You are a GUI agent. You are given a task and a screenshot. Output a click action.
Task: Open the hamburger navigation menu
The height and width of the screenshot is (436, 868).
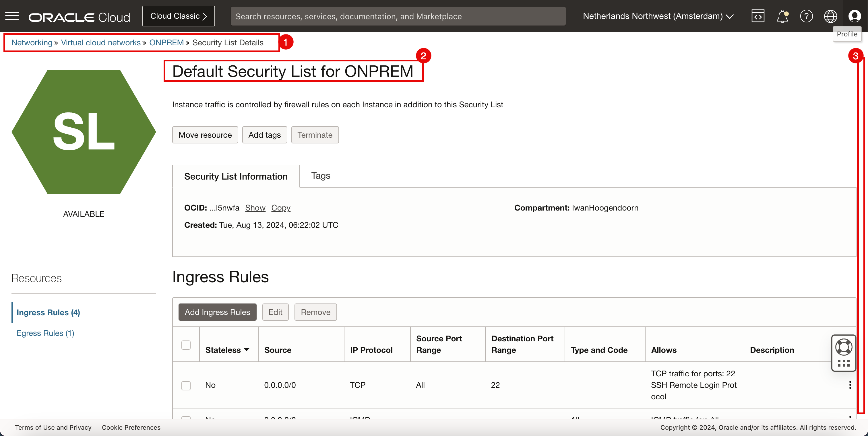click(x=12, y=16)
